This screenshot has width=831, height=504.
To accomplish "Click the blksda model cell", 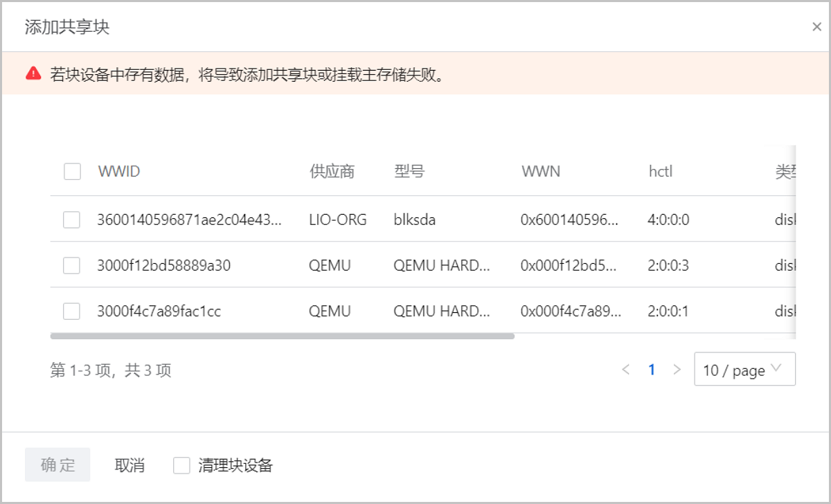I will pos(415,220).
